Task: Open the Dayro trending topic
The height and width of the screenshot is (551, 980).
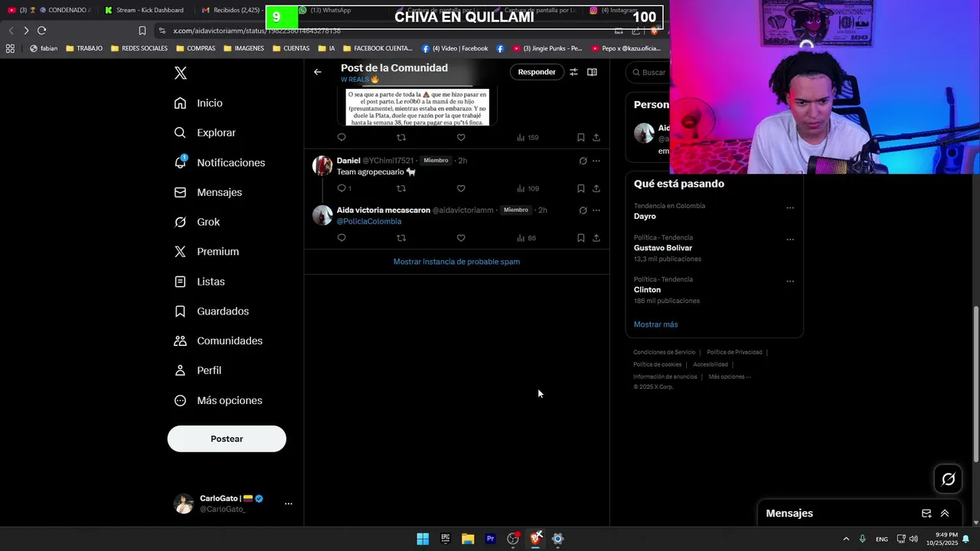Action: pos(645,217)
